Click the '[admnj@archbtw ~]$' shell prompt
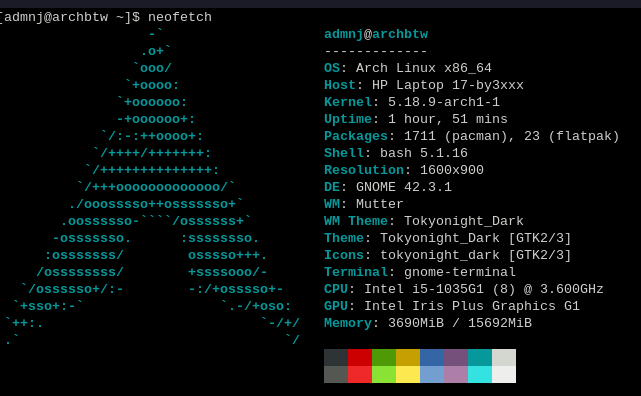 pos(69,17)
